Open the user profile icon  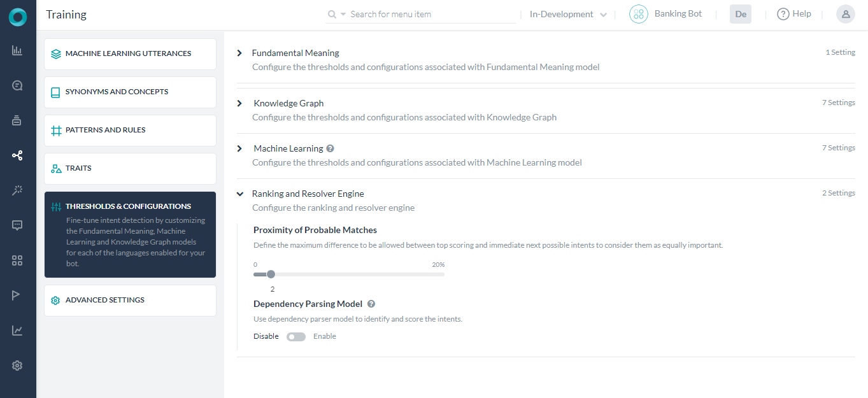(846, 14)
